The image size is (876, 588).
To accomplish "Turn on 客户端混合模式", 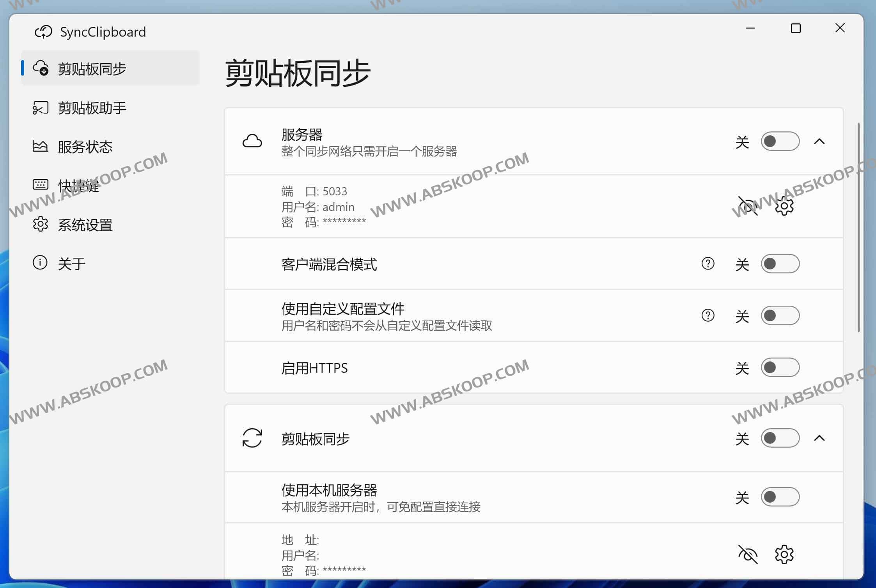I will click(x=780, y=264).
